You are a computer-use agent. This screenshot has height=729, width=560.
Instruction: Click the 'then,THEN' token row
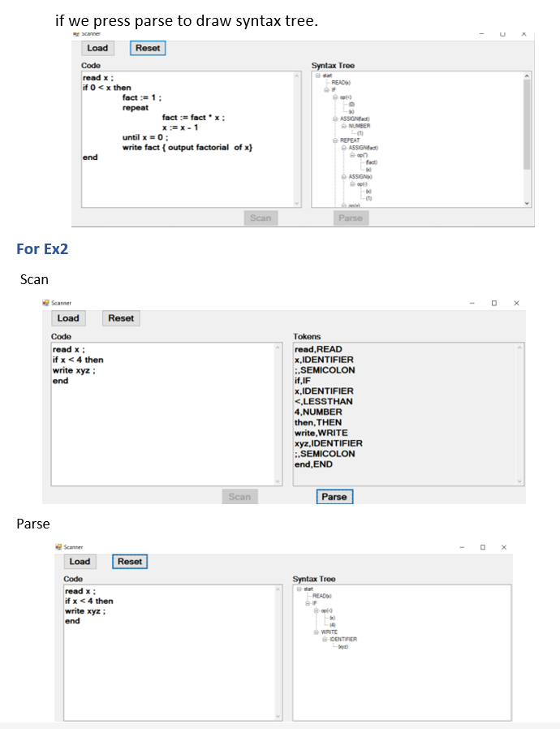[x=318, y=422]
